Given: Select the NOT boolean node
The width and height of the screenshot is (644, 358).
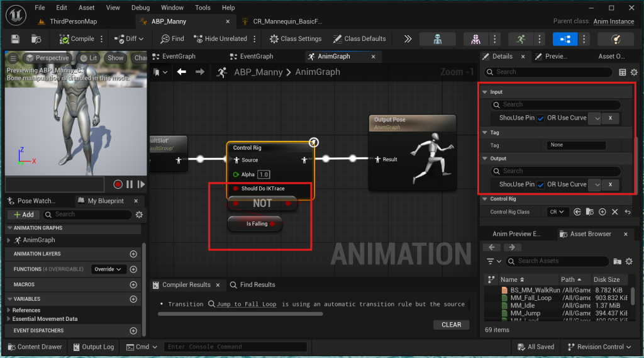Looking at the screenshot, I should pyautogui.click(x=262, y=203).
